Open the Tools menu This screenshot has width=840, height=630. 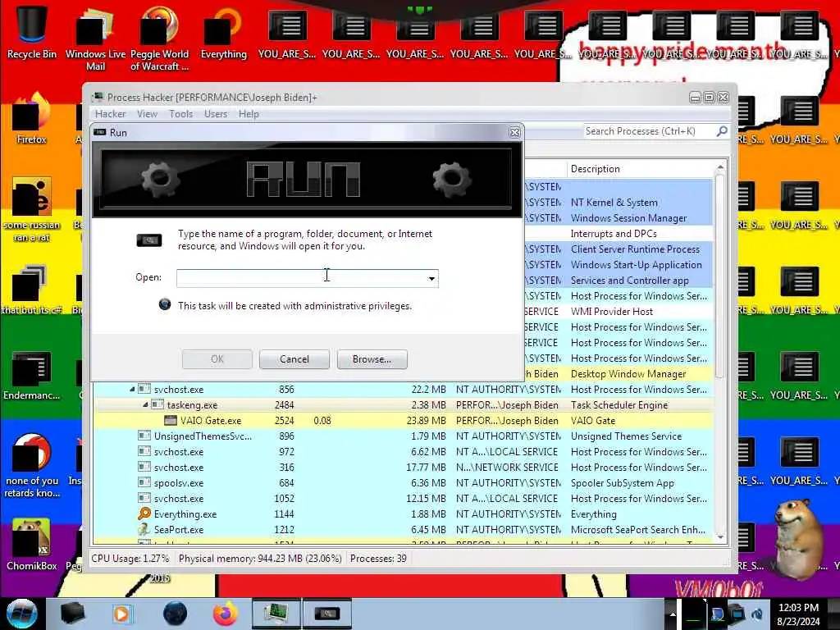[x=180, y=113]
